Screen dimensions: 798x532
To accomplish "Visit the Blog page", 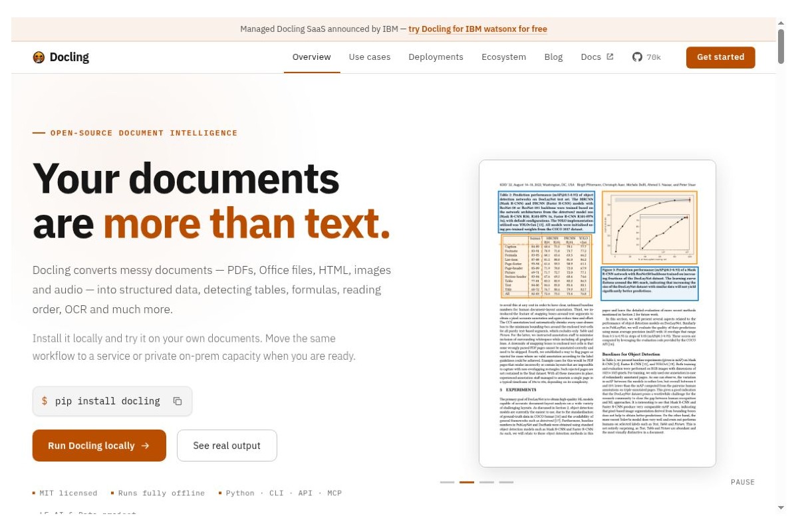I will (x=553, y=57).
